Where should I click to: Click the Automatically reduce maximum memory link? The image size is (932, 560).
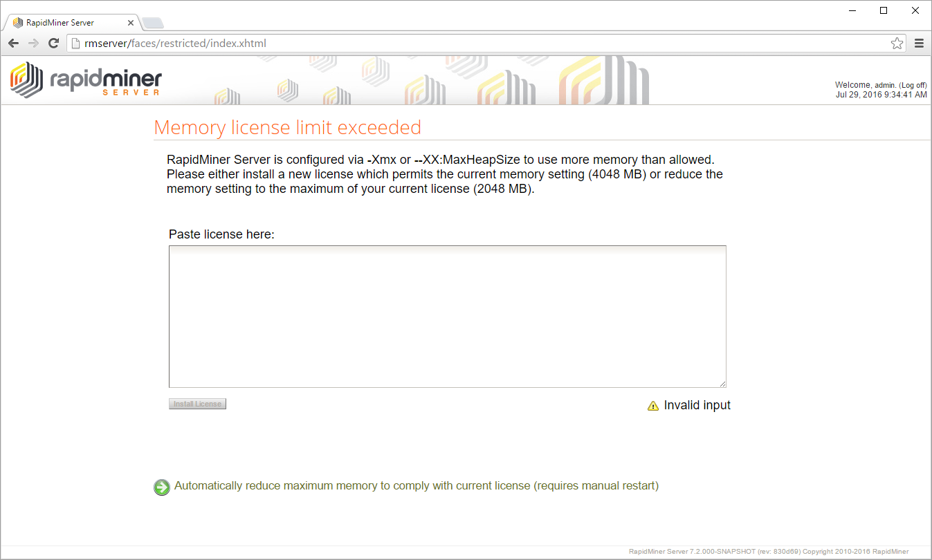tap(416, 486)
